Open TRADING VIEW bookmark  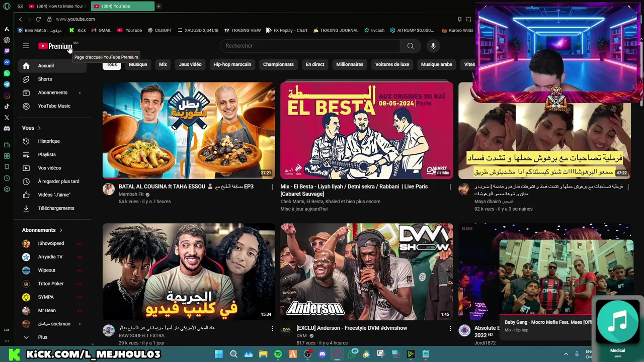tap(243, 30)
